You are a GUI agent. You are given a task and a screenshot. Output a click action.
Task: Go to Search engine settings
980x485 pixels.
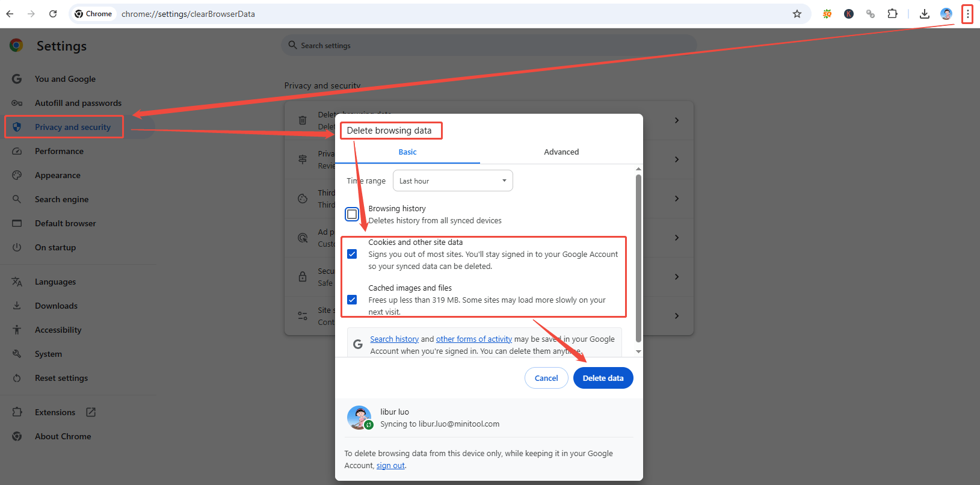pos(61,199)
